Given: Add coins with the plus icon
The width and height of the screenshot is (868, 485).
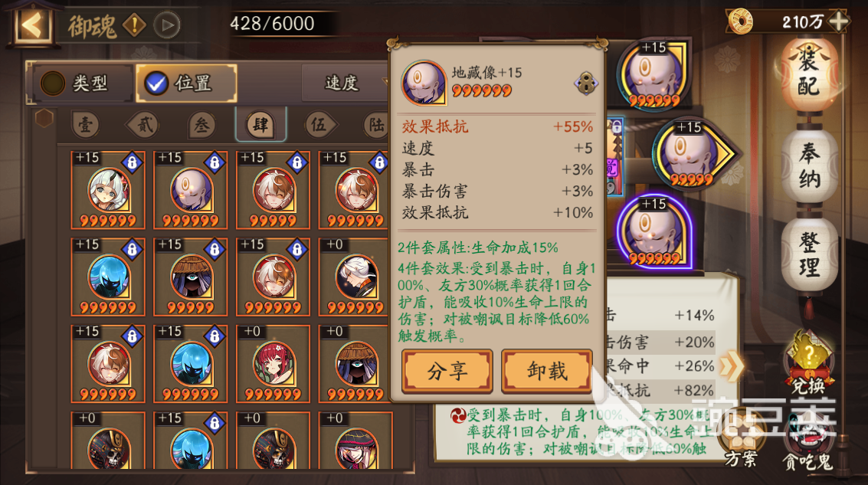Looking at the screenshot, I should coord(839,21).
